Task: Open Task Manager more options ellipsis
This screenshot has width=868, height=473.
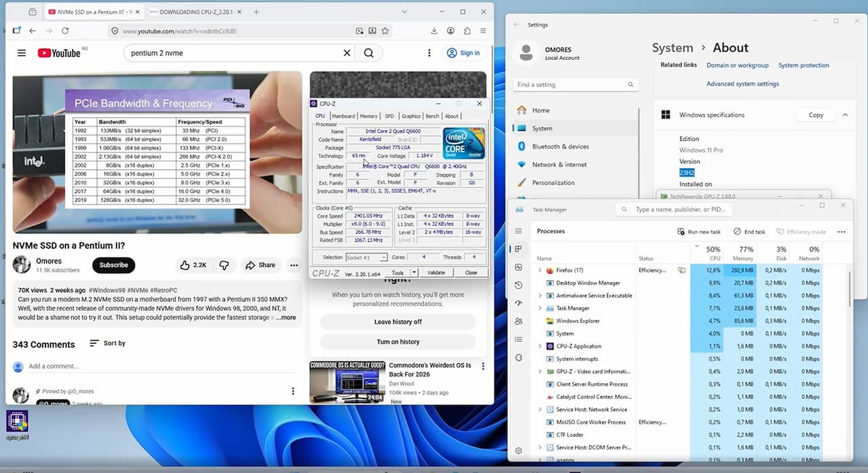Action: click(842, 232)
